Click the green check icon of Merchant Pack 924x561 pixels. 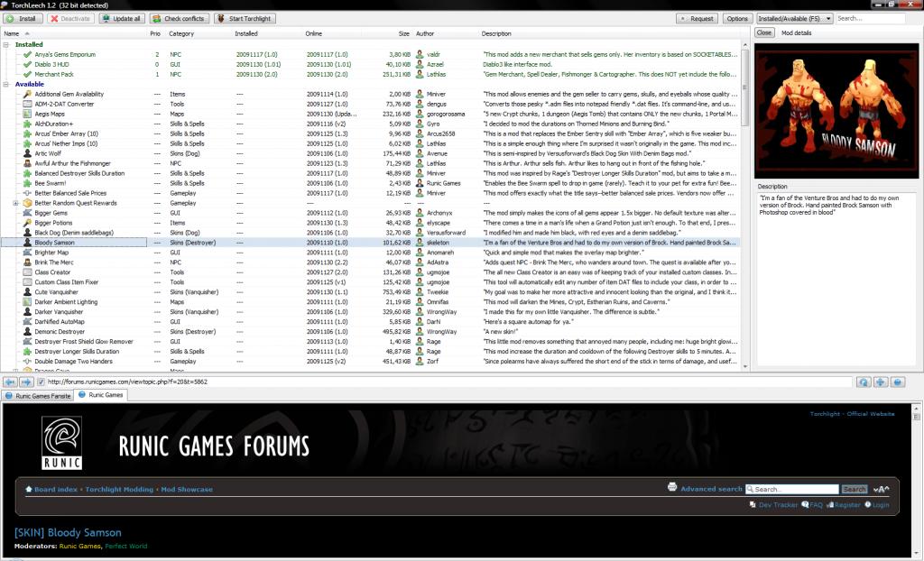pos(27,74)
